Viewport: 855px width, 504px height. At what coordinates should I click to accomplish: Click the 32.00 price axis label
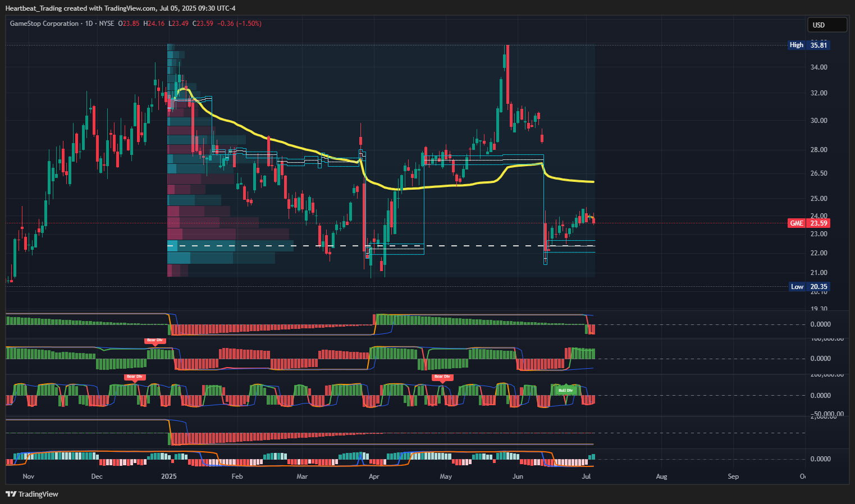click(819, 93)
